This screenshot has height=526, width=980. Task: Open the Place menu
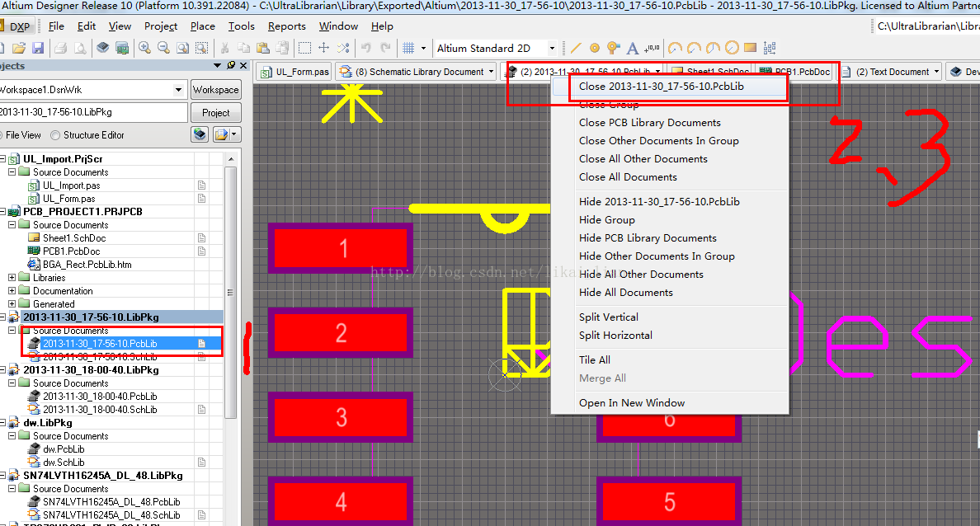click(x=202, y=26)
